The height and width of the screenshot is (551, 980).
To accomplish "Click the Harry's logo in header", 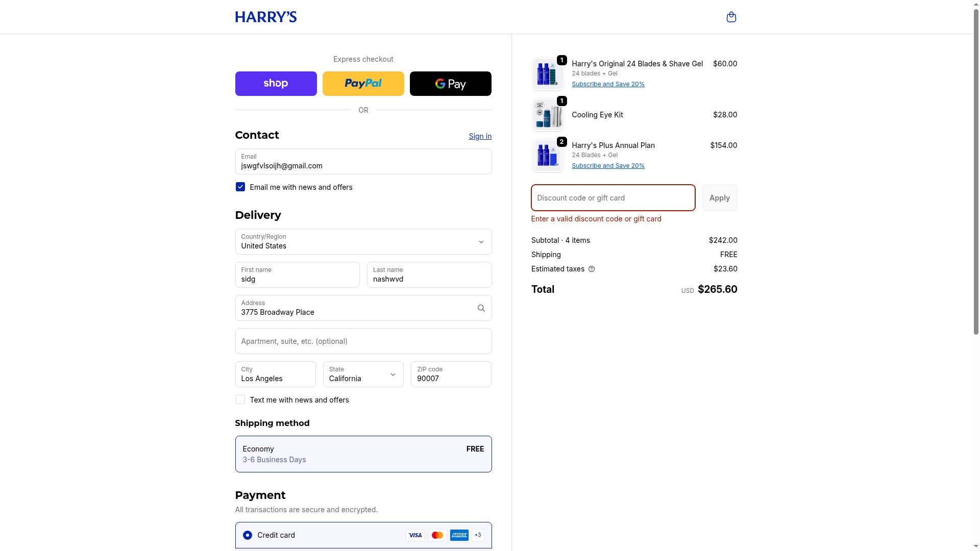I will point(265,17).
